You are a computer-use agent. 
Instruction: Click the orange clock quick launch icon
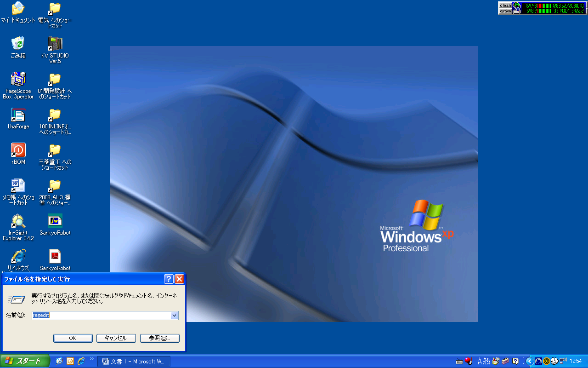(70, 361)
